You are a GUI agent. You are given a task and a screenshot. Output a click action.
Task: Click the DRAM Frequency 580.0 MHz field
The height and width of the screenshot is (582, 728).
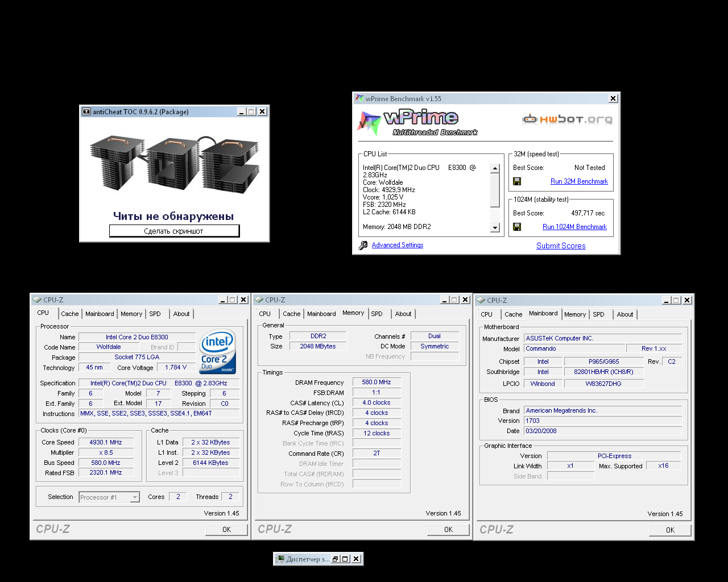pos(377,382)
